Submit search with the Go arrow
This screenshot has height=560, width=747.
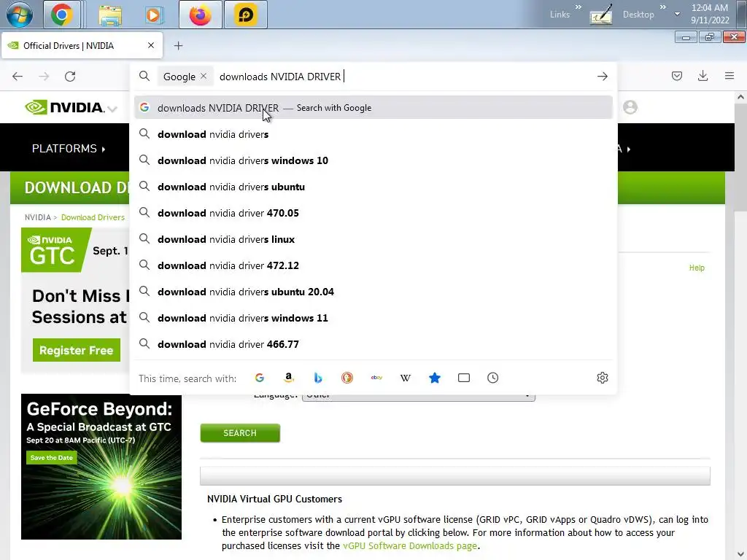tap(602, 76)
